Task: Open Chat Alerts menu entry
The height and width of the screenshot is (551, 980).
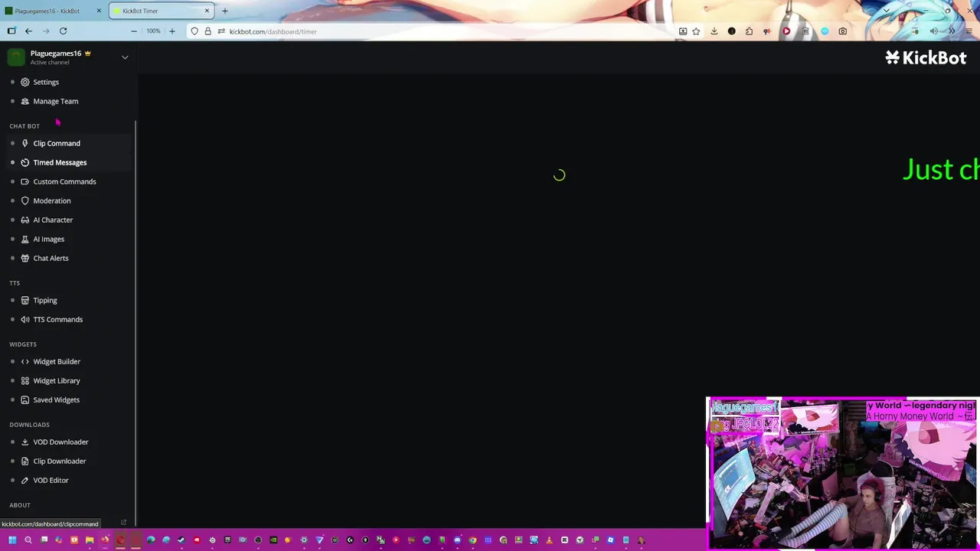Action: (51, 258)
